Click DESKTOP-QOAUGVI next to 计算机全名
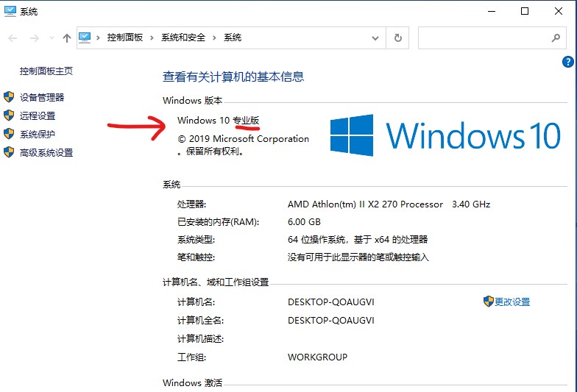577x392 pixels. (331, 321)
